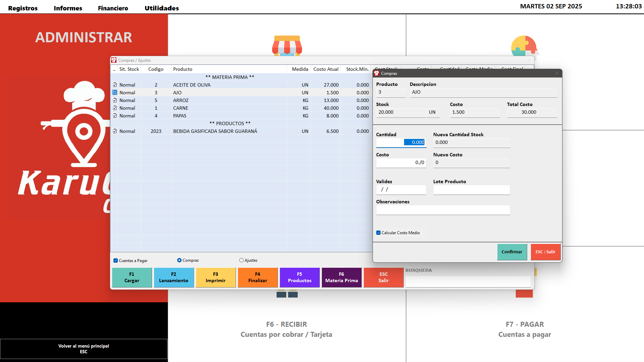Click the F2 Lanzamiento button
The height and width of the screenshot is (362, 644).
[174, 277]
